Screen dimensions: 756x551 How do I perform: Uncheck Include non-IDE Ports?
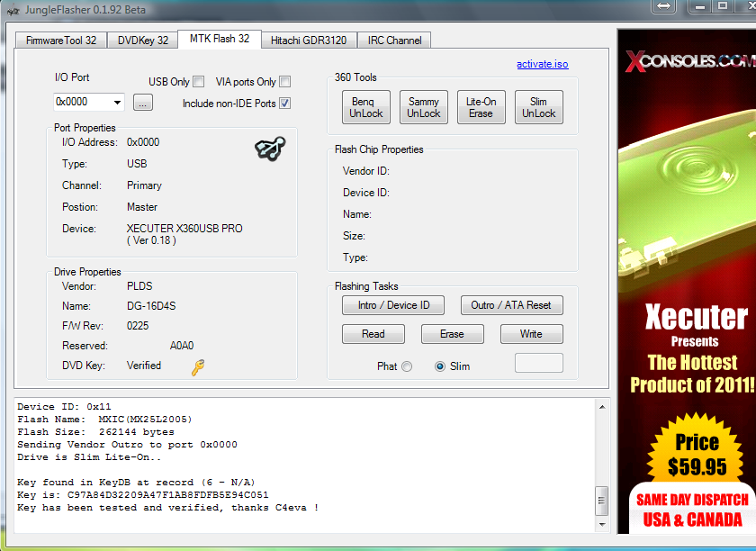[285, 104]
